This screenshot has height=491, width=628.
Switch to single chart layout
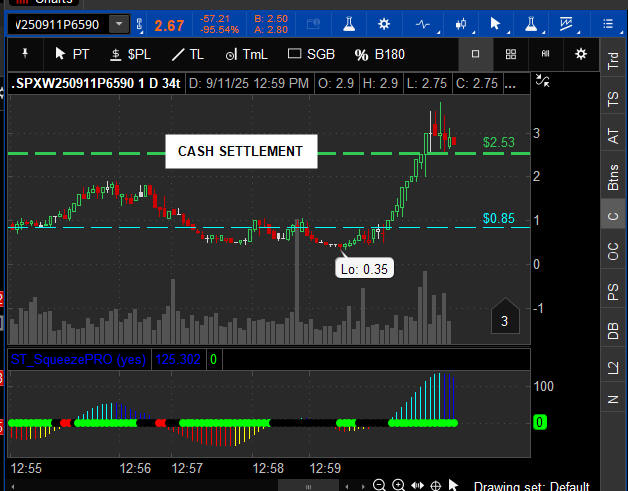coord(476,54)
